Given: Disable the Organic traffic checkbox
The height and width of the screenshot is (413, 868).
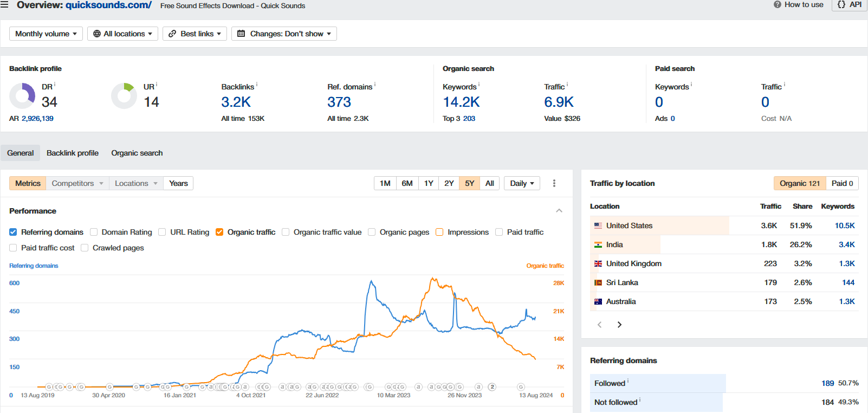Looking at the screenshot, I should click(x=219, y=232).
